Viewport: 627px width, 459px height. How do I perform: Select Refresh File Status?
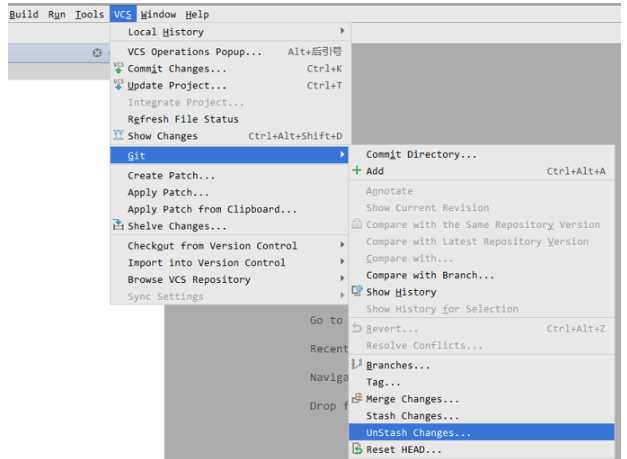tap(231, 119)
